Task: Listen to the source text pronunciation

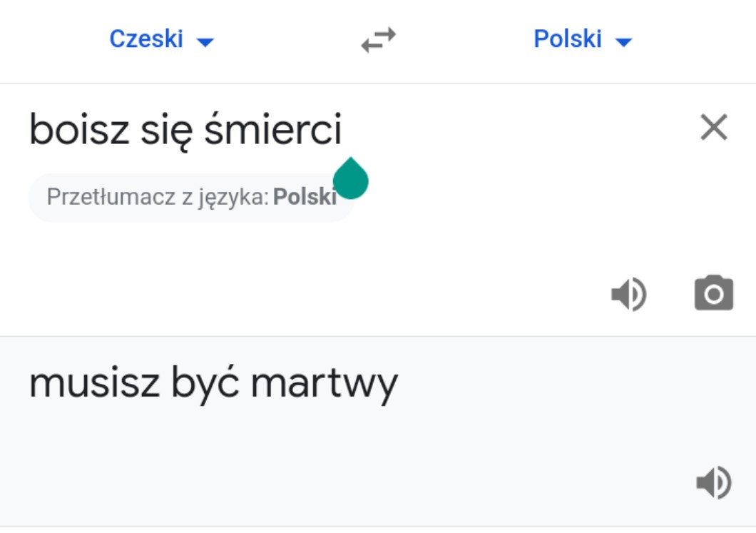Action: coord(628,295)
